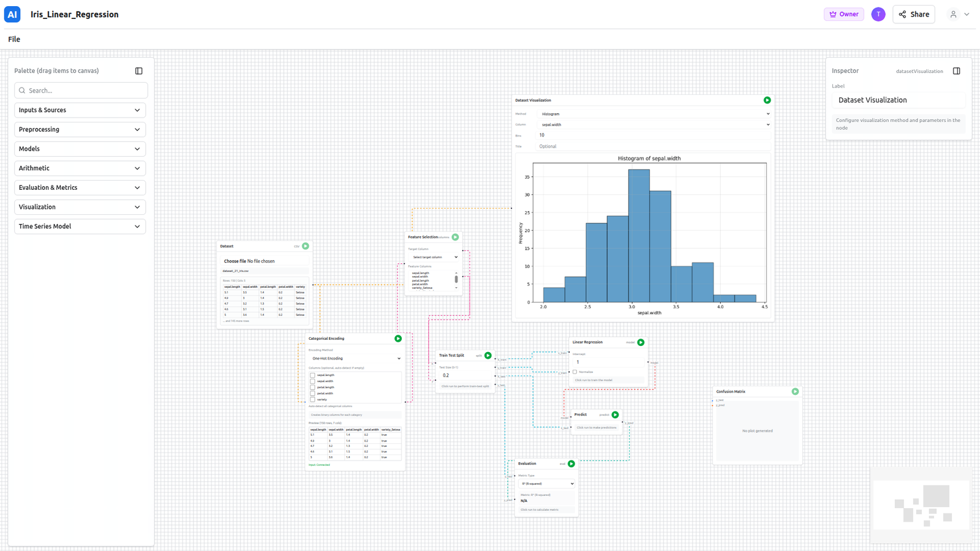
Task: Expand the Models palette category
Action: point(80,149)
